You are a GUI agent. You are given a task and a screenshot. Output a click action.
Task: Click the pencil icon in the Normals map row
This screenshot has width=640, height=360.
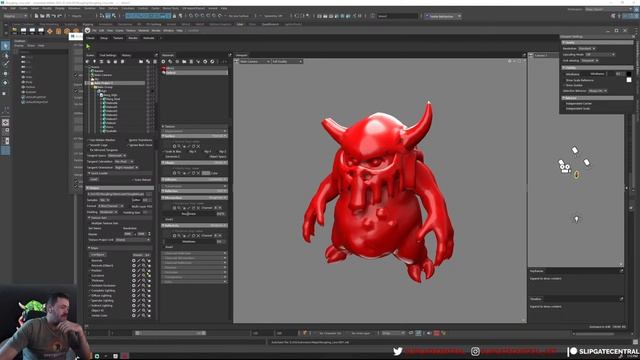tap(139, 260)
